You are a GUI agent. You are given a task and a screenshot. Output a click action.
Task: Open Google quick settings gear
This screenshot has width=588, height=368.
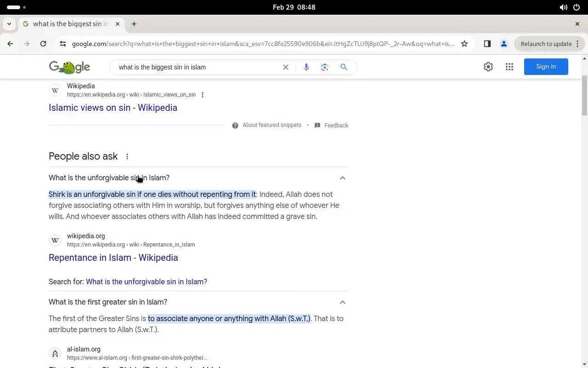point(488,67)
